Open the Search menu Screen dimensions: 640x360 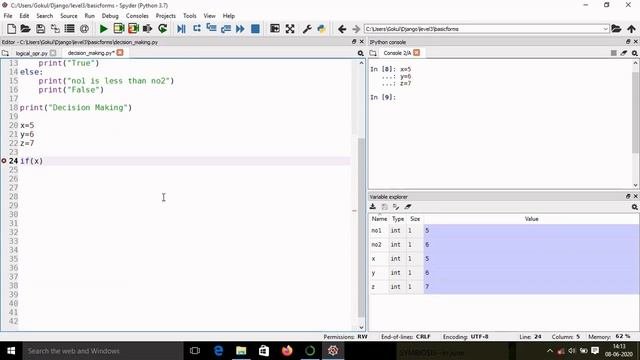(x=44, y=16)
